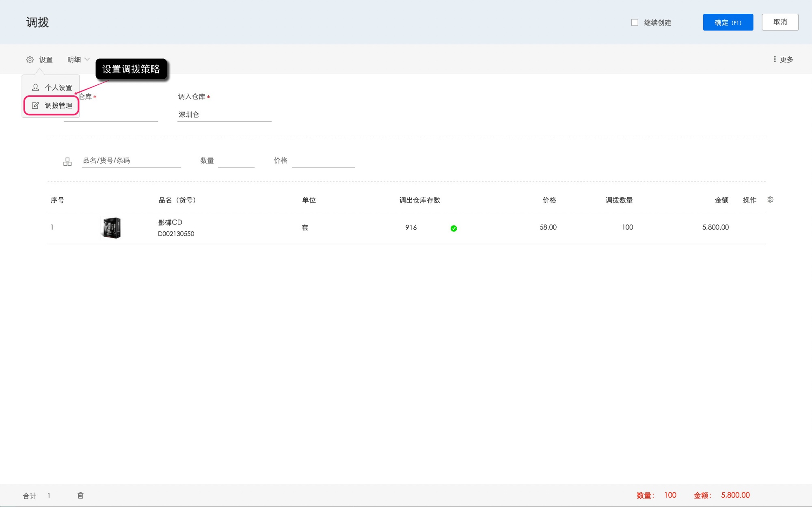
Task: Select the 调拨管理 menu item
Action: (58, 106)
